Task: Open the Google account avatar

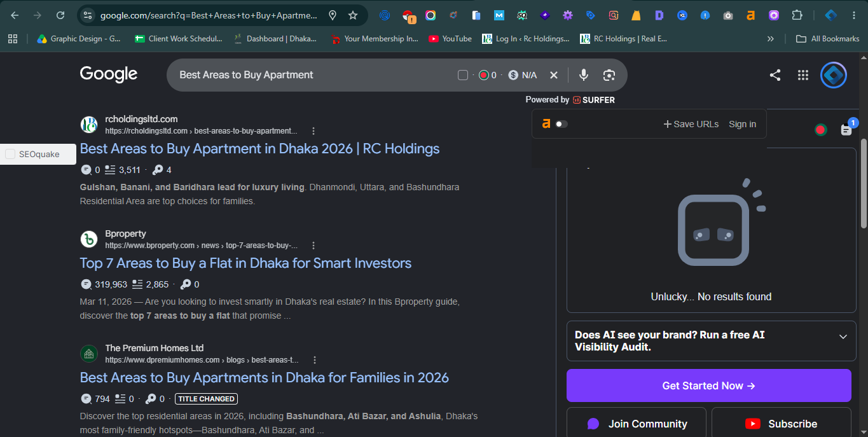Action: click(834, 75)
